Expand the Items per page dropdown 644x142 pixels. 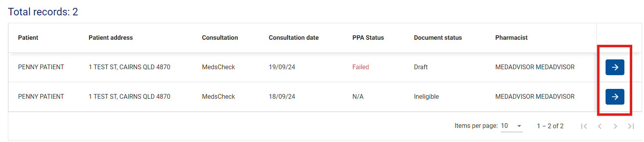click(x=511, y=126)
